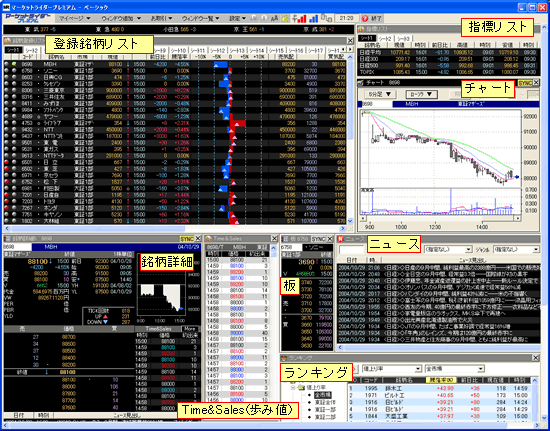Image resolution: width=550 pixels, height=431 pixels.
Task: Toggle SYNC on the chart panel
Action: pyautogui.click(x=525, y=83)
